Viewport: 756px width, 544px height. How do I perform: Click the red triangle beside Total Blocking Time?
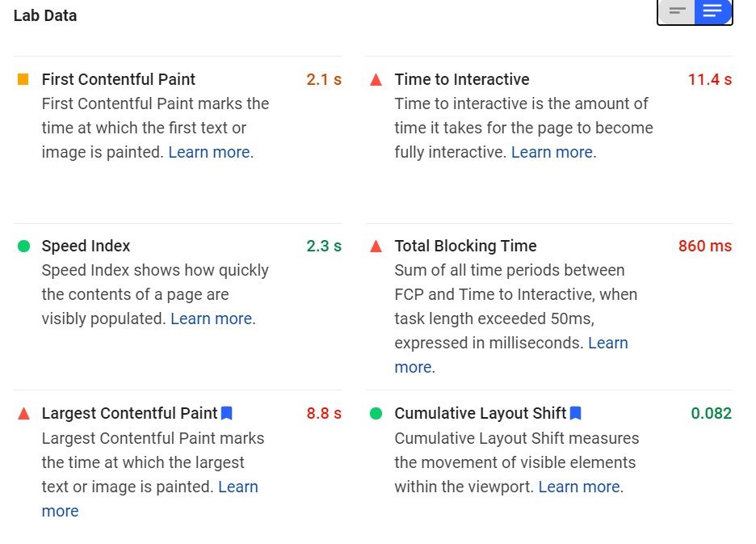[x=376, y=246]
